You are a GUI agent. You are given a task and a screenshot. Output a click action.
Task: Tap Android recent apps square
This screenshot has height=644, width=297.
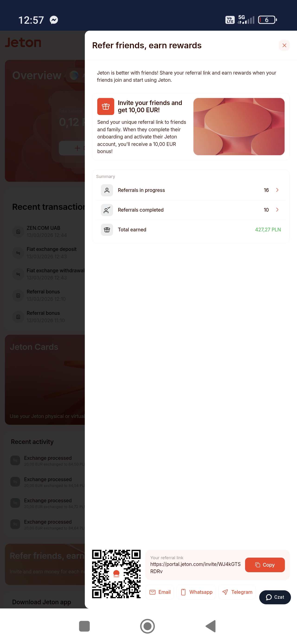coord(84,626)
